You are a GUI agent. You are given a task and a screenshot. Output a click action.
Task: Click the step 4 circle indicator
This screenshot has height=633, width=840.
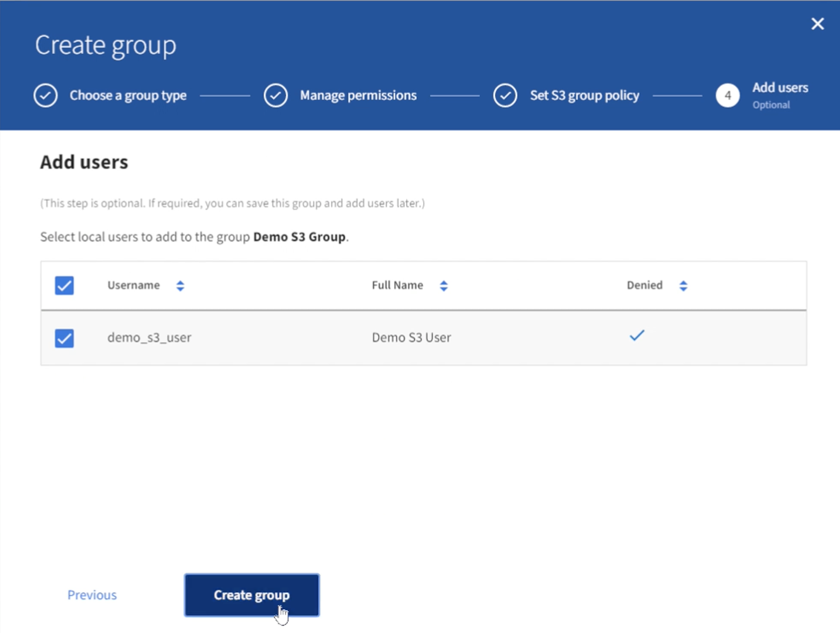(x=728, y=95)
